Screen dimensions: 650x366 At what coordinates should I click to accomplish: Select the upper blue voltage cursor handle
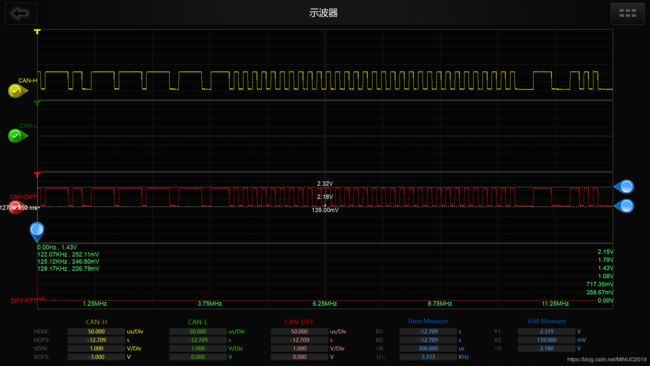pos(624,187)
